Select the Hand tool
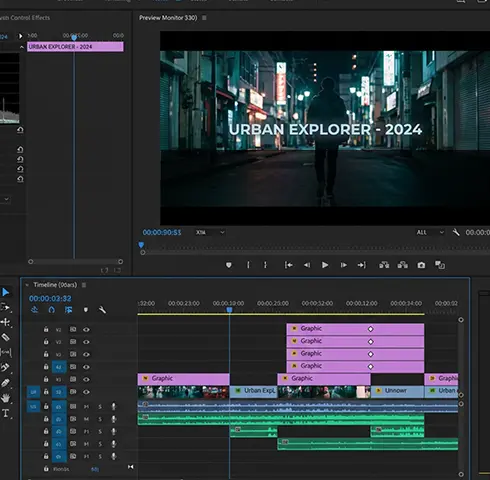The width and height of the screenshot is (490, 480). click(5, 398)
